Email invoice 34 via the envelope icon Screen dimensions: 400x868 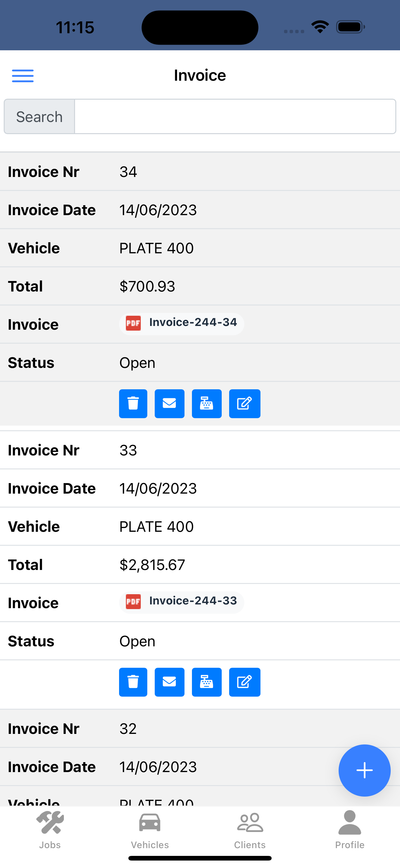pyautogui.click(x=169, y=404)
